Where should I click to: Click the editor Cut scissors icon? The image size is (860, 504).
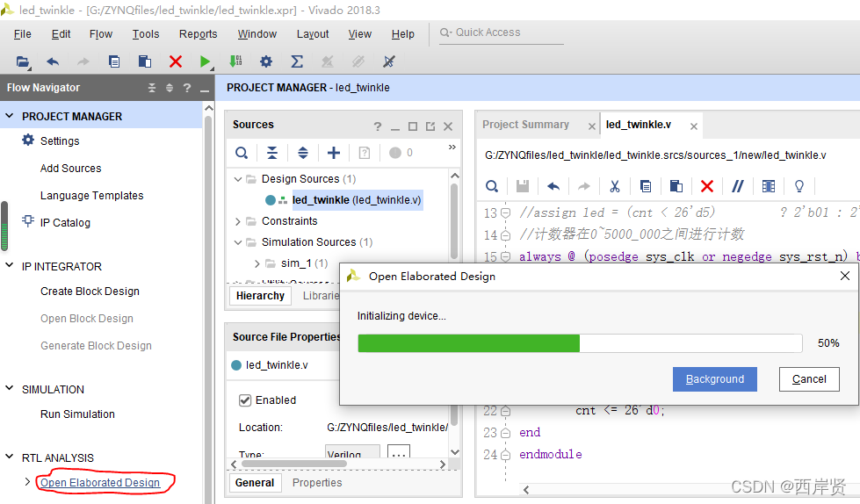(615, 186)
